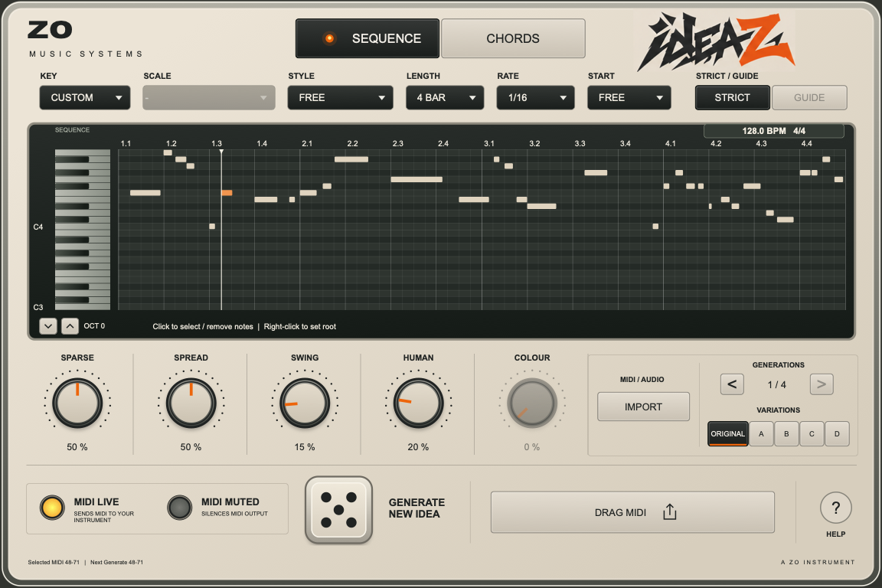Image resolution: width=882 pixels, height=588 pixels.
Task: Click the DRAG MIDI button
Action: pyautogui.click(x=632, y=512)
